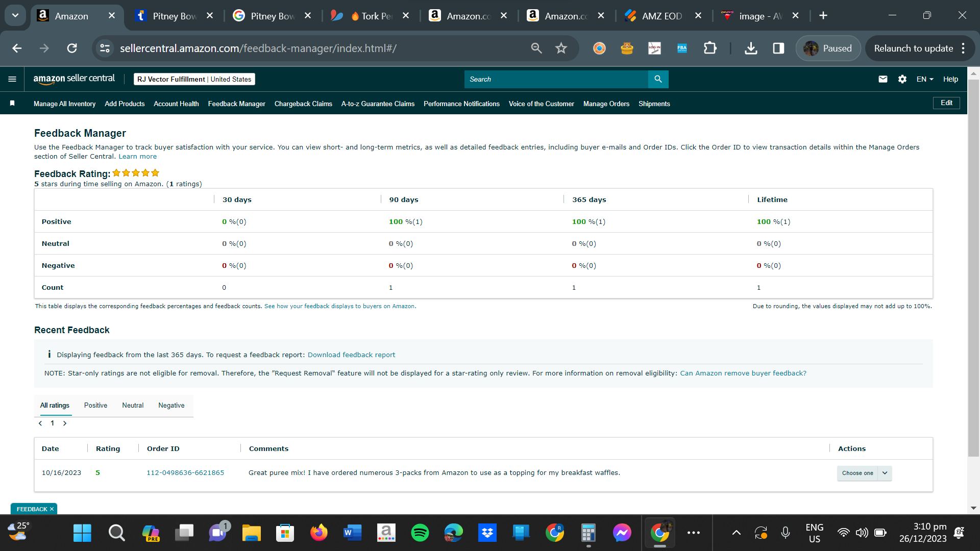This screenshot has width=980, height=551.
Task: Open Can Amazon remove buyer feedback link
Action: pyautogui.click(x=743, y=373)
